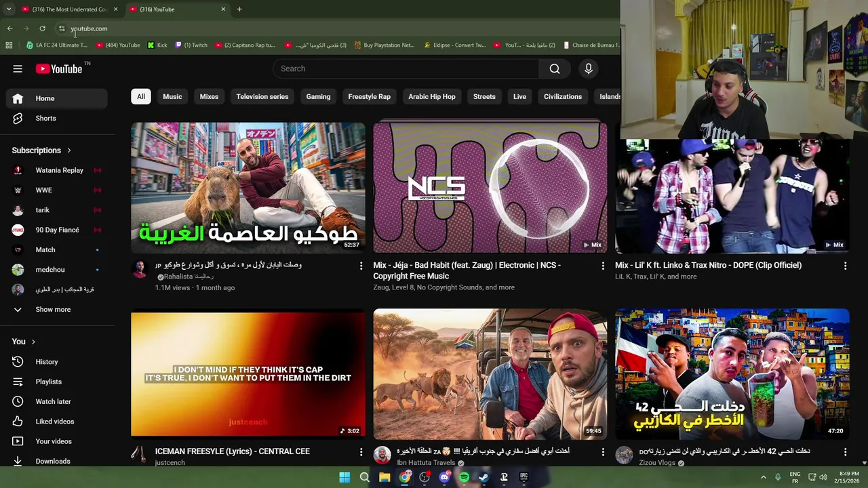Select the All filter chip
Image resolution: width=868 pixels, height=488 pixels.
(x=141, y=96)
